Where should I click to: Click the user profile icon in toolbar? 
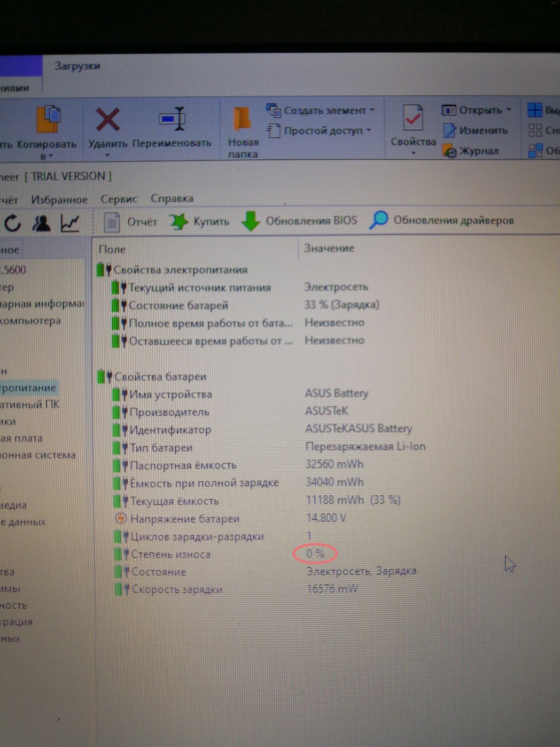coord(42,222)
